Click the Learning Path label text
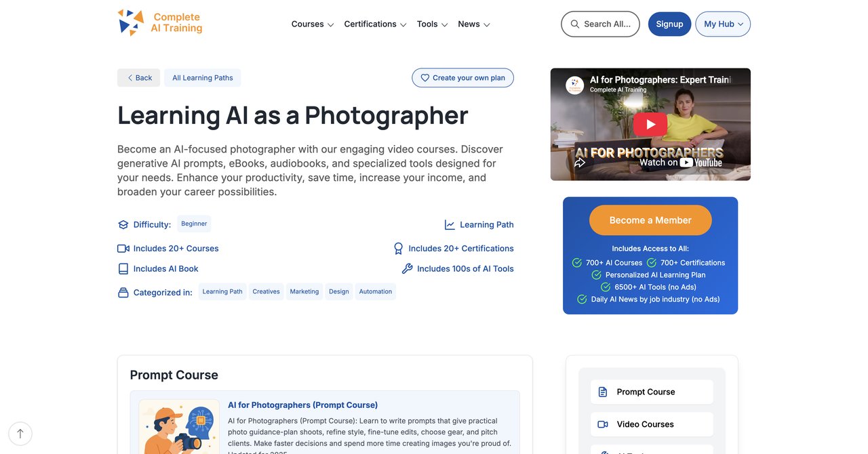Viewport: 868px width, 454px height. pyautogui.click(x=487, y=225)
